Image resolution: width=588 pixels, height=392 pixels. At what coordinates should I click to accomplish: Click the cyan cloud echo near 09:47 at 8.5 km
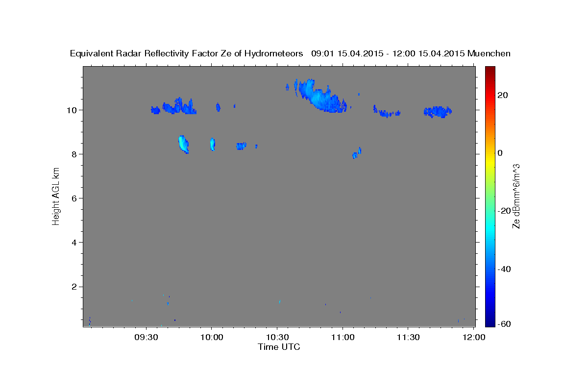click(x=184, y=144)
